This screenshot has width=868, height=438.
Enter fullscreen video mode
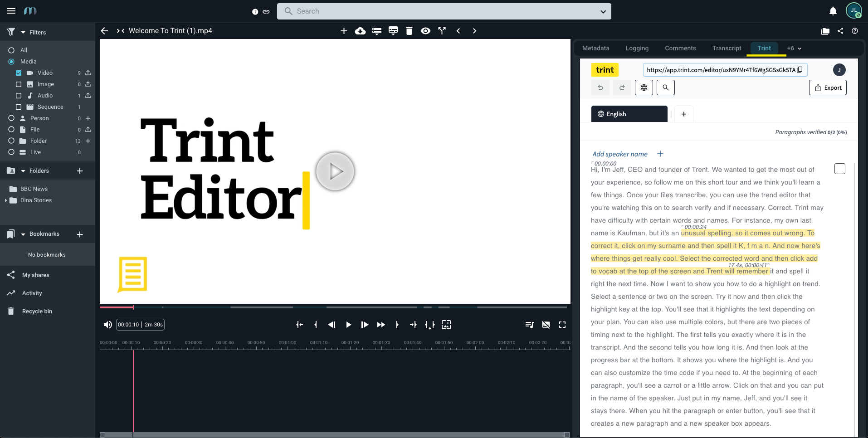(562, 325)
